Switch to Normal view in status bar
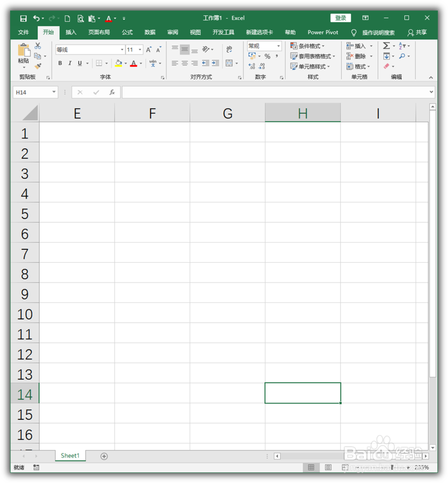The height and width of the screenshot is (483, 448). [311, 468]
